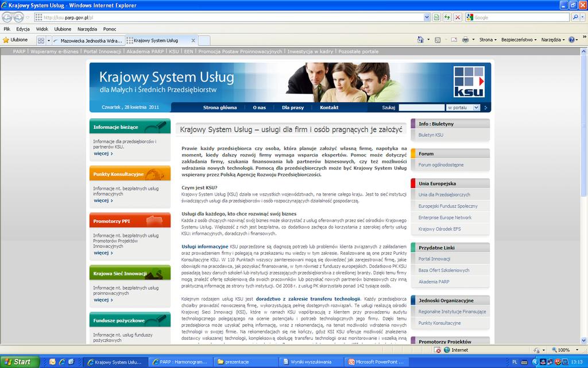Click the printer icon
This screenshot has width=588, height=368.
(x=465, y=40)
